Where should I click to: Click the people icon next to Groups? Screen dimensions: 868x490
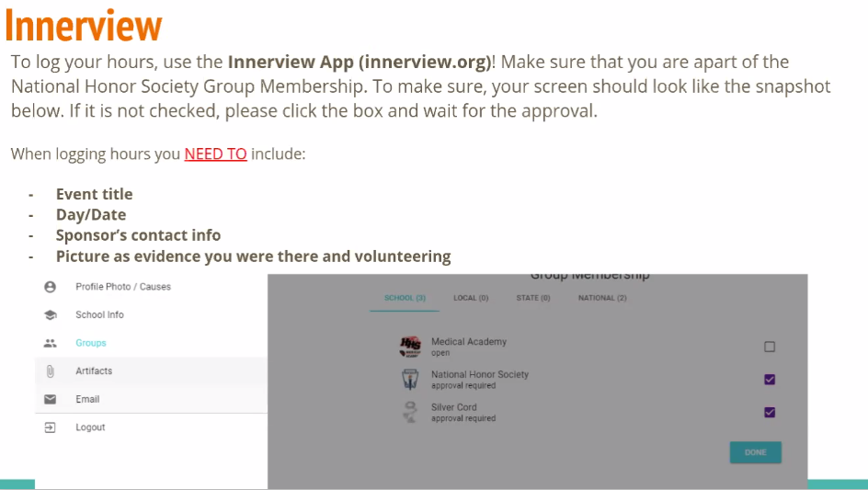point(51,343)
